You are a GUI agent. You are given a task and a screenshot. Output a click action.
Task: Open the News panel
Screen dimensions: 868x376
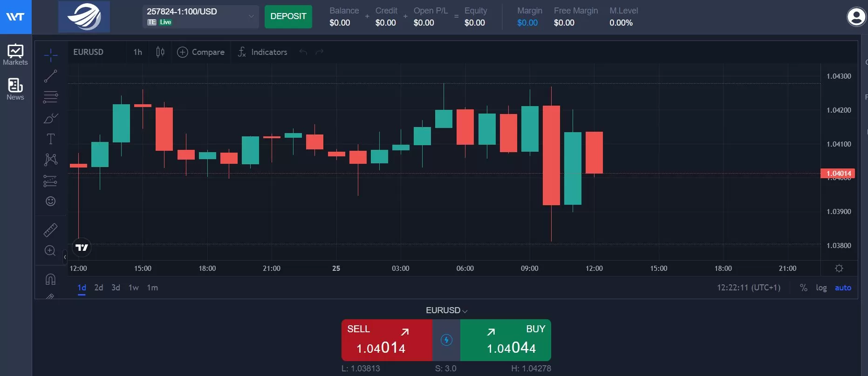15,89
